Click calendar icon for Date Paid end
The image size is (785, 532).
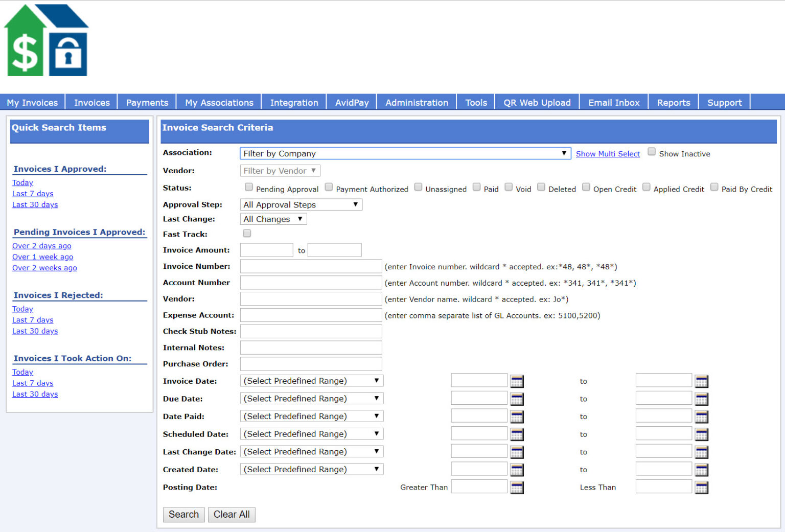701,417
